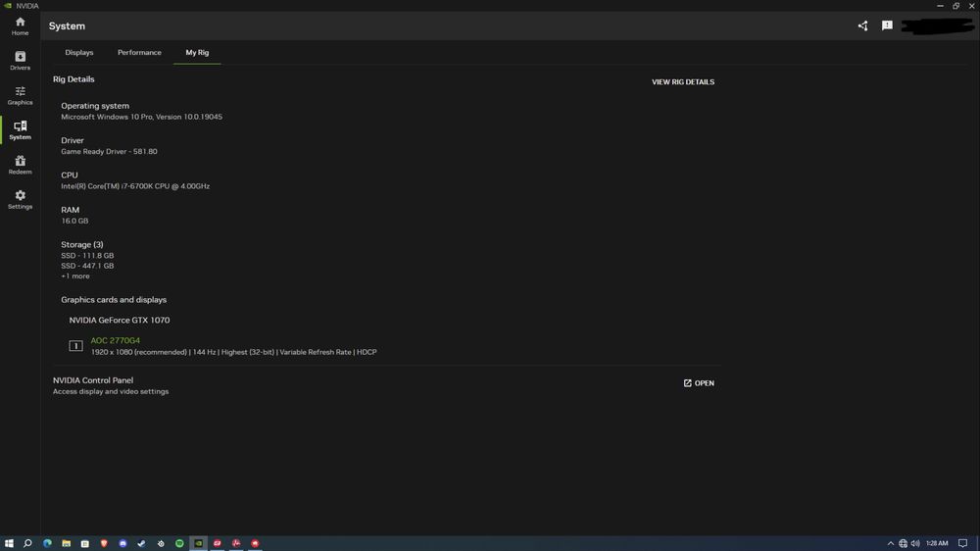
Task: Click the Windows 10 Pro version text
Action: click(x=141, y=117)
